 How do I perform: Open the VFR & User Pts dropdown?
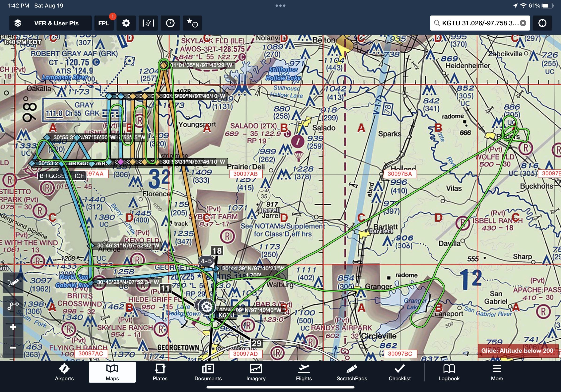(56, 23)
